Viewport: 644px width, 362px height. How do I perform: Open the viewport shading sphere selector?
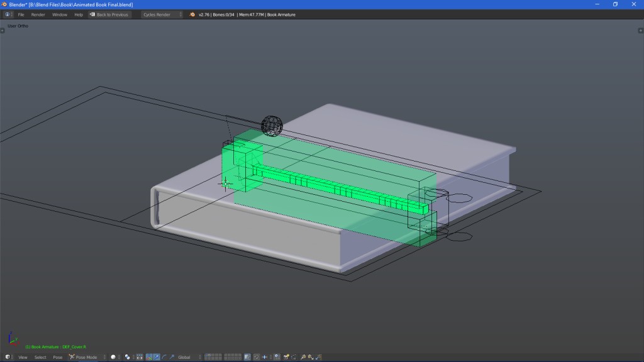[x=114, y=357]
